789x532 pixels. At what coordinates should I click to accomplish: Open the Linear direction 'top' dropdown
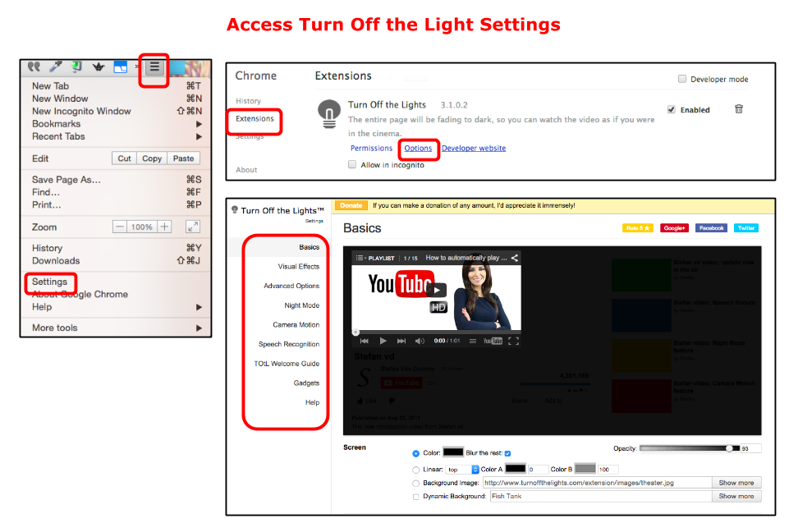click(462, 469)
